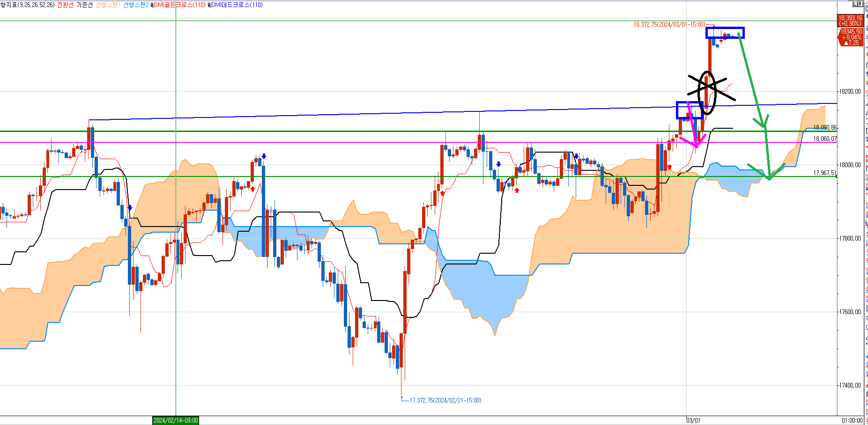Click the DMI데드크로스(110) indicator label
Viewport: 868px width, 425px height.
[237, 5]
